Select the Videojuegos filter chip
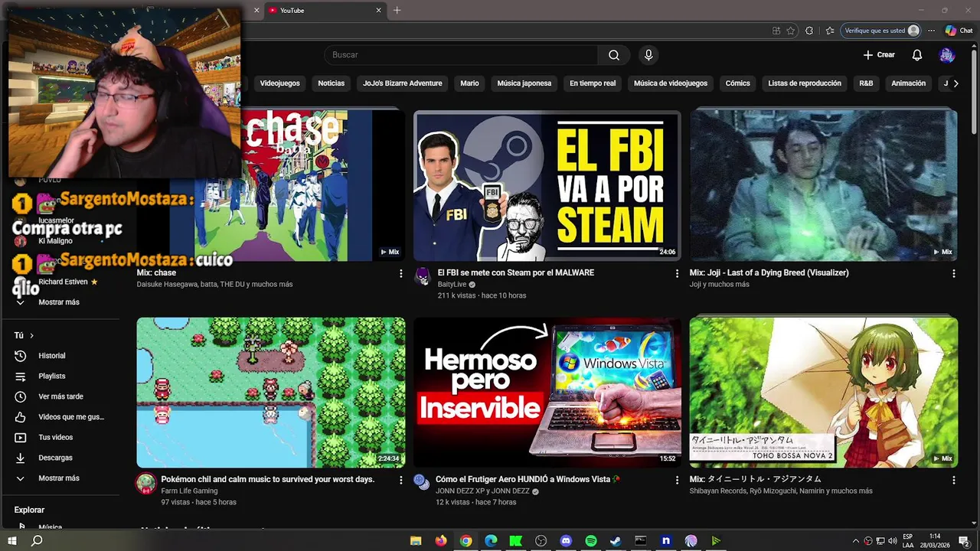Screen dimensions: 980x551 point(279,83)
